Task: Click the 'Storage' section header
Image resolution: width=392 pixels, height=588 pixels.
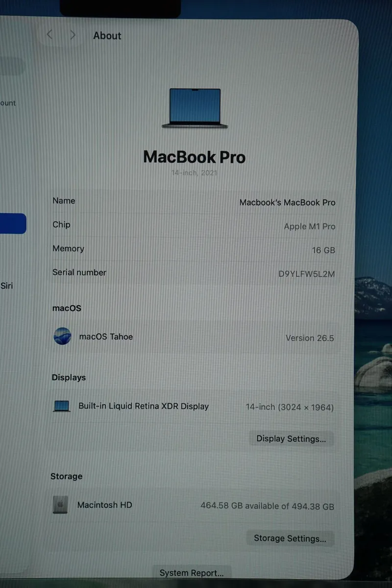Action: click(66, 476)
